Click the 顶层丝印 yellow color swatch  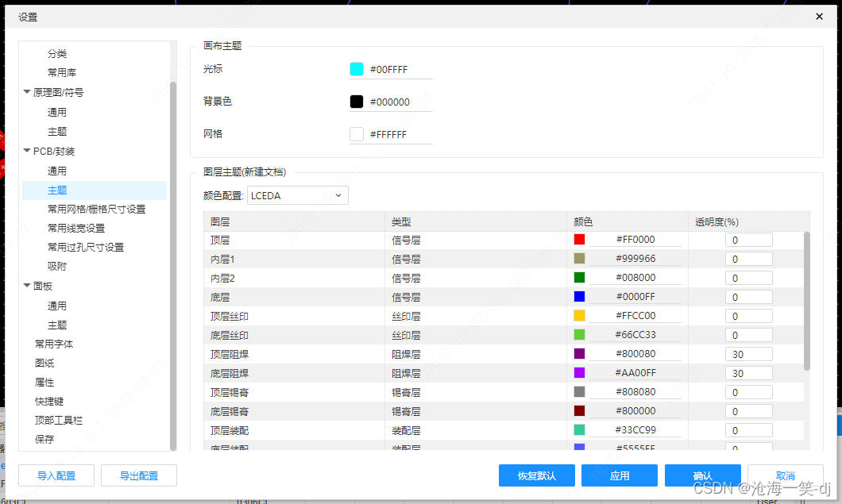(579, 316)
